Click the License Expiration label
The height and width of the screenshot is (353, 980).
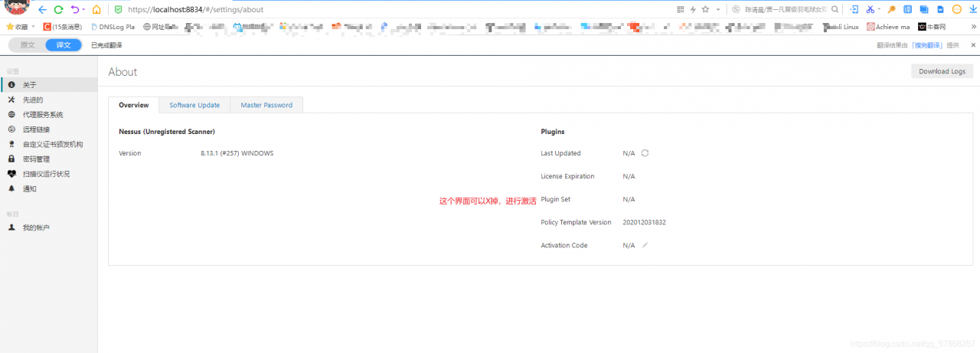pos(567,176)
